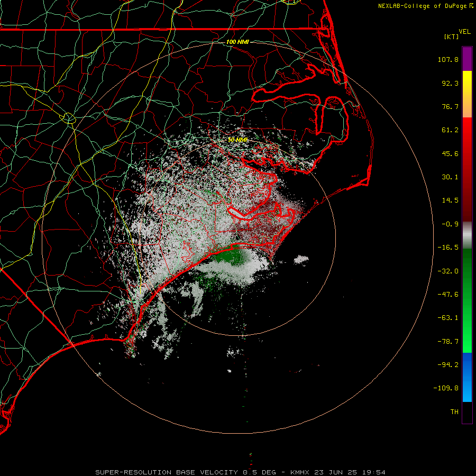
Task: Select the 107.8 value on the velocity scale
Action: point(448,59)
